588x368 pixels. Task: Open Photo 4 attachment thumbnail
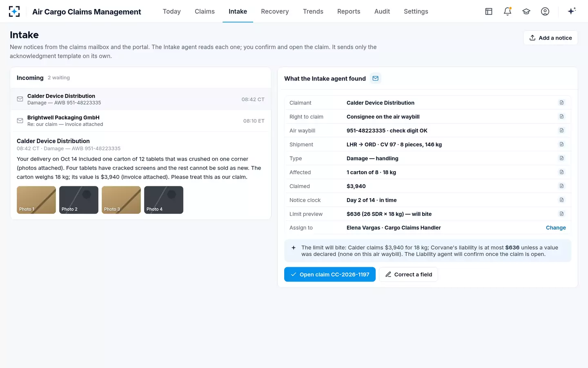tap(164, 200)
